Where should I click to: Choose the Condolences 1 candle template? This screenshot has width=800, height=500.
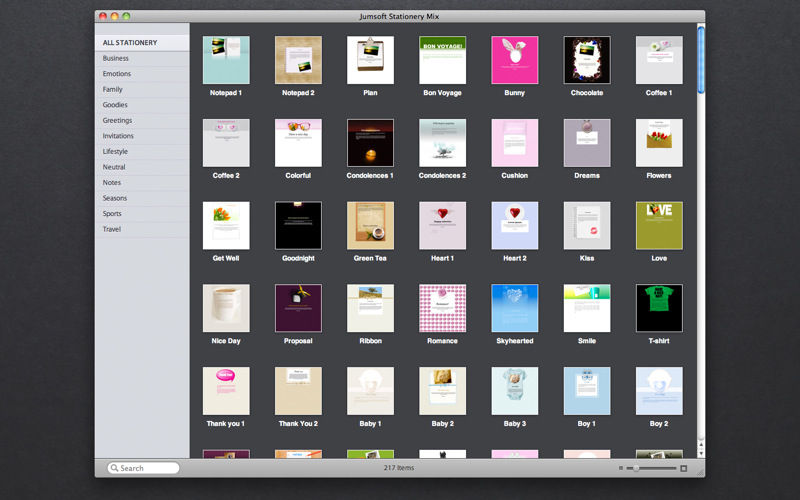point(370,143)
